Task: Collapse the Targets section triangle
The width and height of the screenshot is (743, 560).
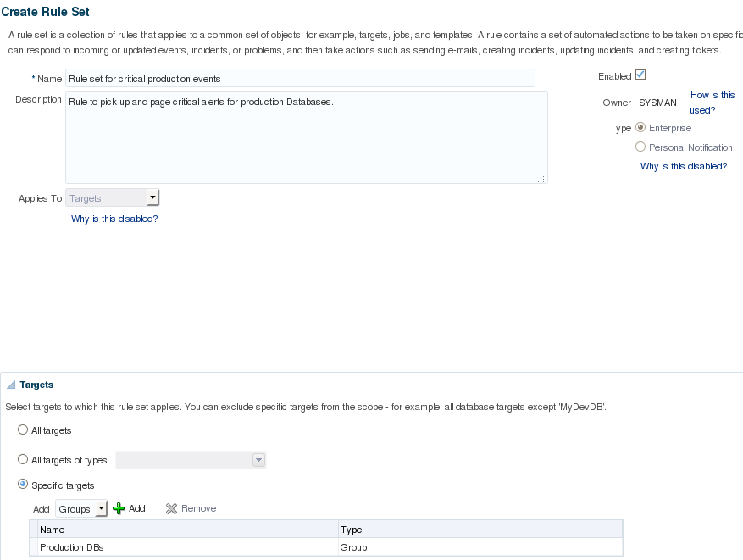Action: pyautogui.click(x=11, y=385)
